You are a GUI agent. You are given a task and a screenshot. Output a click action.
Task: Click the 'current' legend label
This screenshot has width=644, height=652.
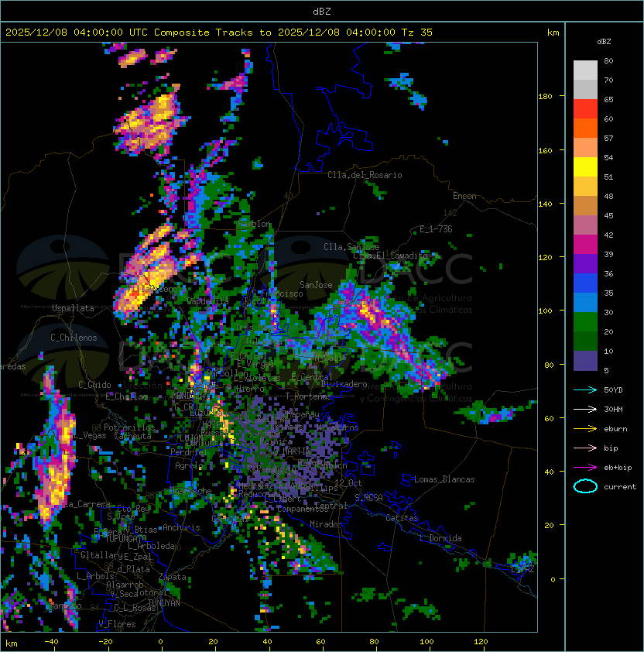coord(619,487)
